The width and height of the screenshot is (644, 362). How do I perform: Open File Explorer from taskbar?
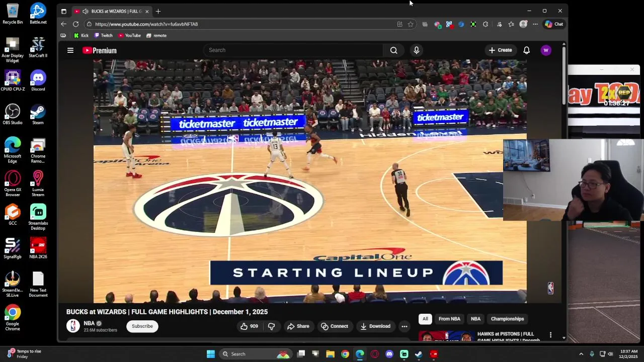(x=330, y=354)
